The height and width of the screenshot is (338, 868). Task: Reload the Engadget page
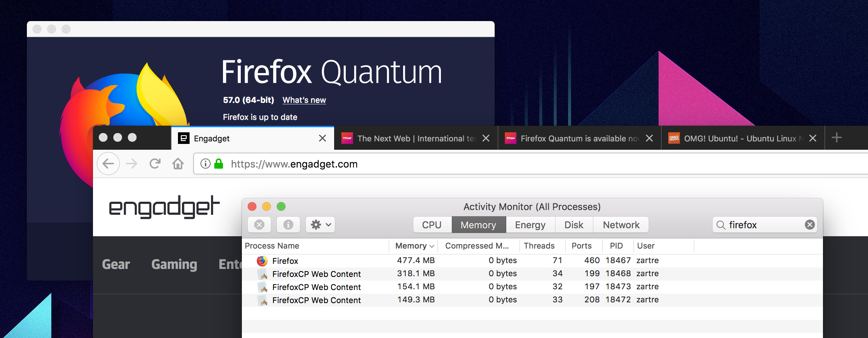(155, 164)
